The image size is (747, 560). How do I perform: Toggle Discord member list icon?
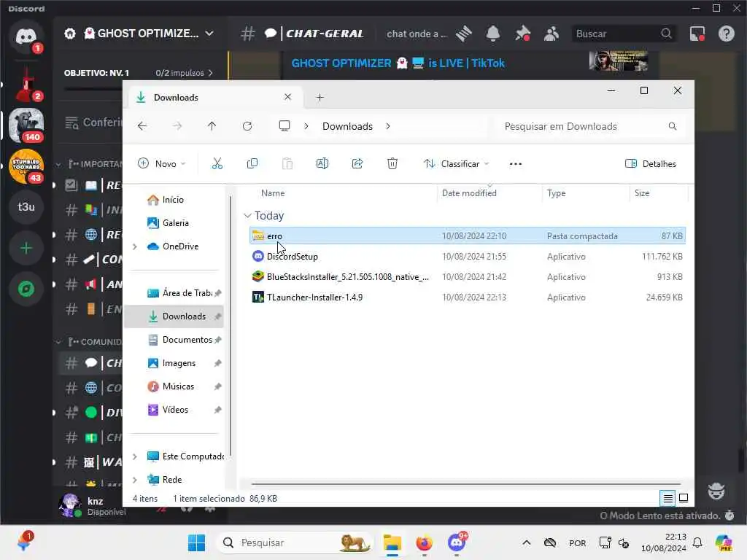tap(551, 34)
